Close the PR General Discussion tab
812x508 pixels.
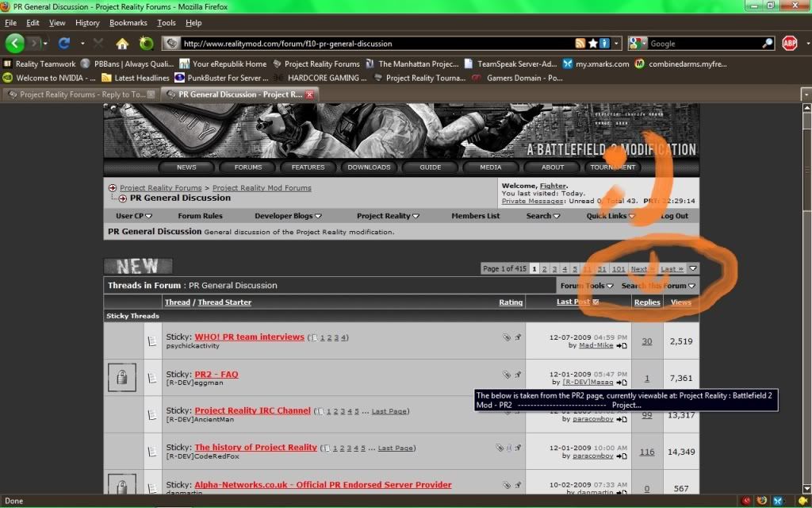coord(309,94)
